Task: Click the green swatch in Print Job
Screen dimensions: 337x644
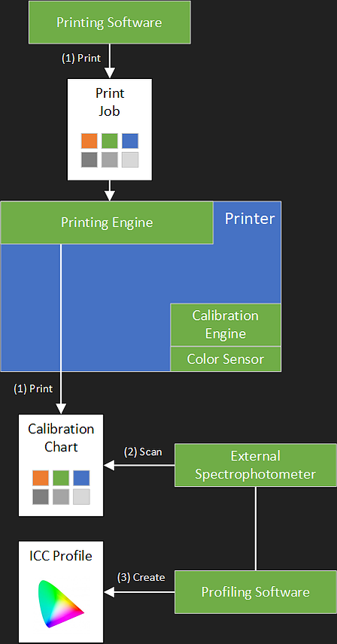Action: (x=110, y=141)
